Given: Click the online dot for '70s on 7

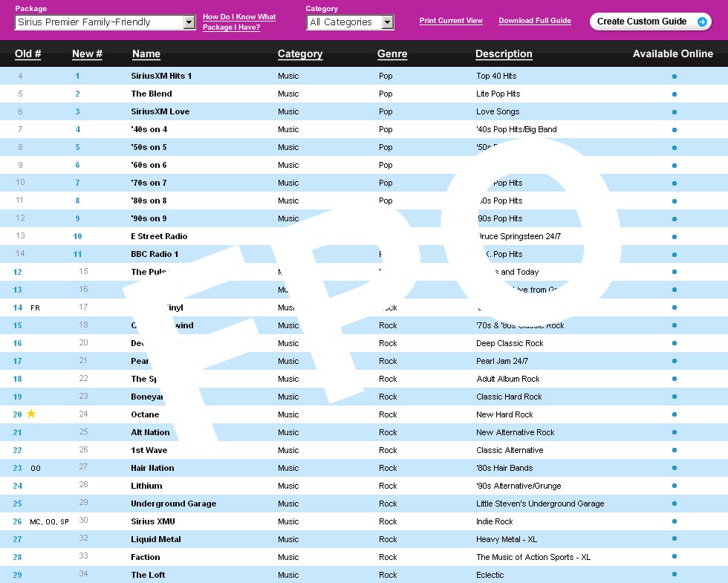Looking at the screenshot, I should point(675,183).
